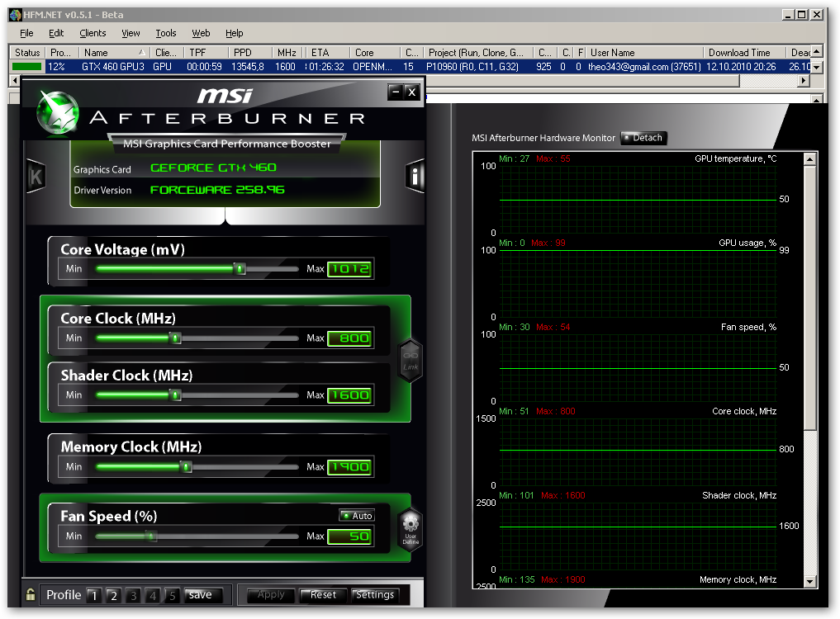Click client list horizontal scroll right arrow
840x619 pixels.
(x=803, y=81)
